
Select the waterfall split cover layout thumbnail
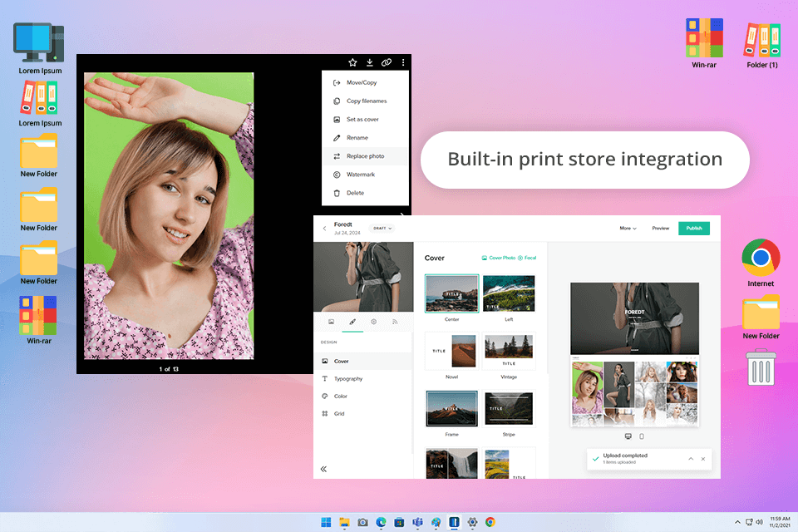452,463
